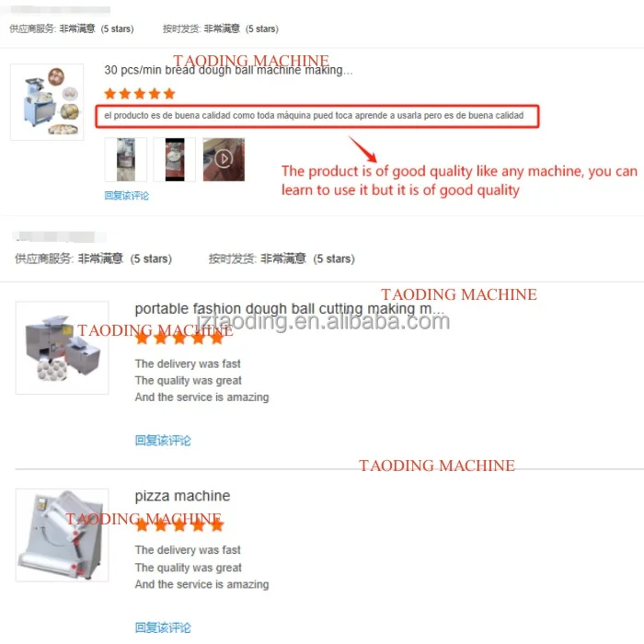Select the Spanish review text in the red box

tap(314, 115)
